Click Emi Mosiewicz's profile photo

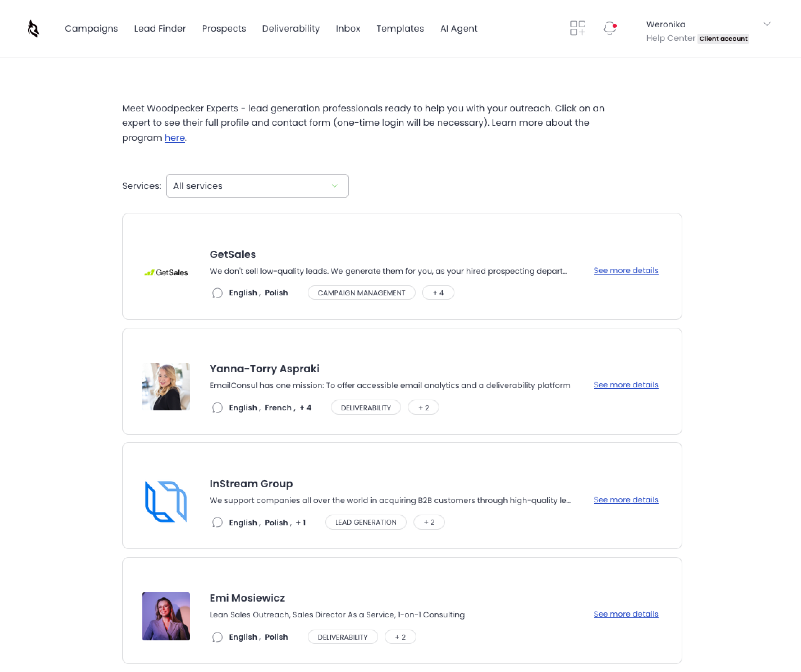(165, 616)
